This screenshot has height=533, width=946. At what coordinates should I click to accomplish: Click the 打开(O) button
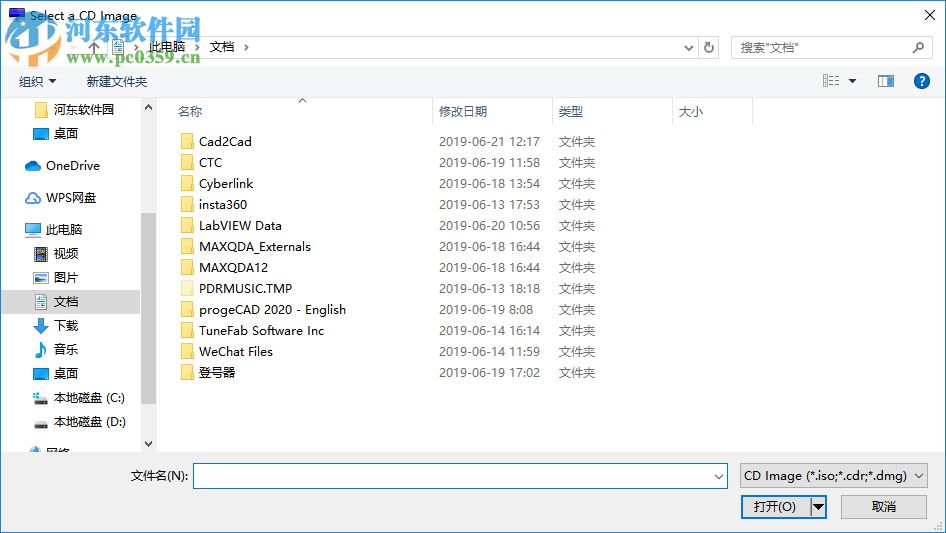pyautogui.click(x=775, y=506)
